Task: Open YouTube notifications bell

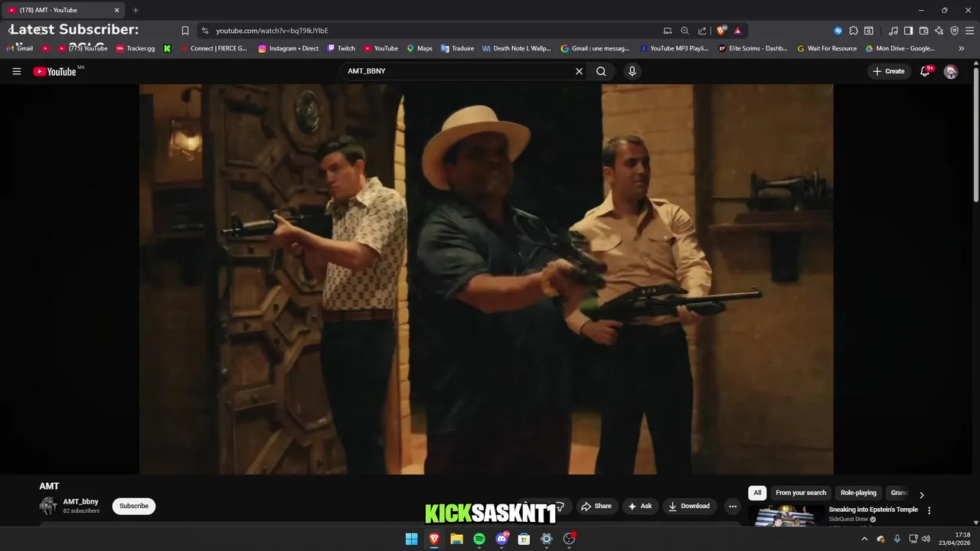Action: point(925,71)
